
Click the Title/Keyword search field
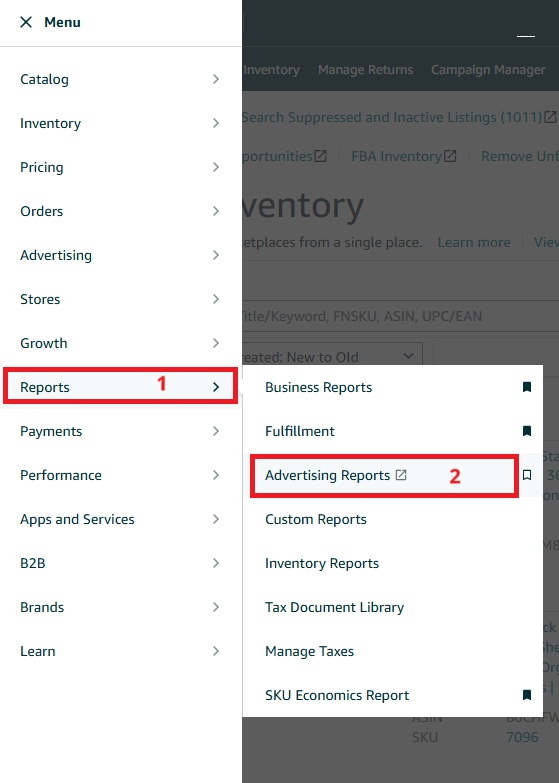pos(401,316)
